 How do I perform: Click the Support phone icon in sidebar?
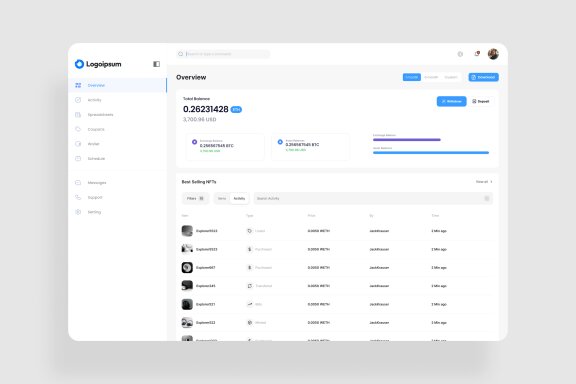point(78,197)
